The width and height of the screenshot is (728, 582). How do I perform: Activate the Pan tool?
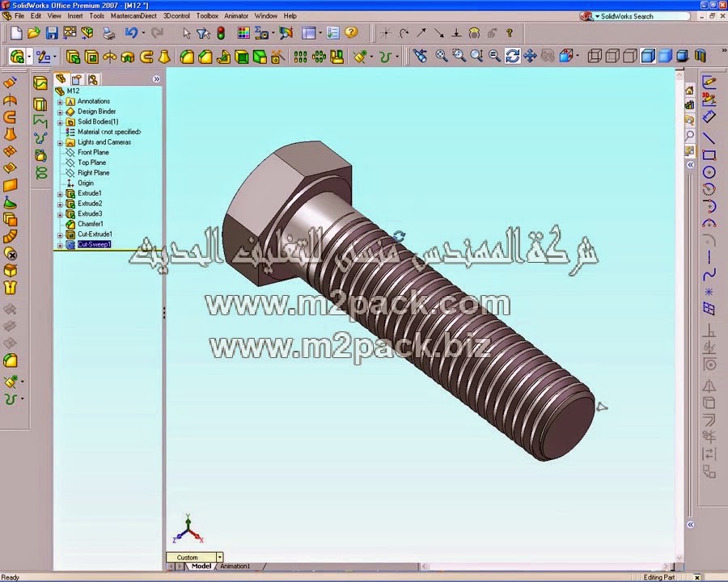tap(530, 56)
